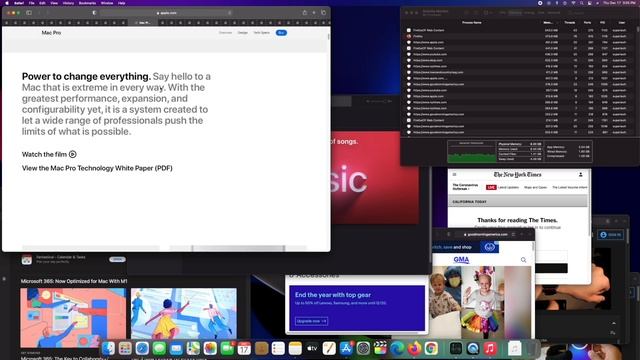Open Microsoft Edge from the Dock
The height and width of the screenshot is (360, 640).
click(397, 348)
